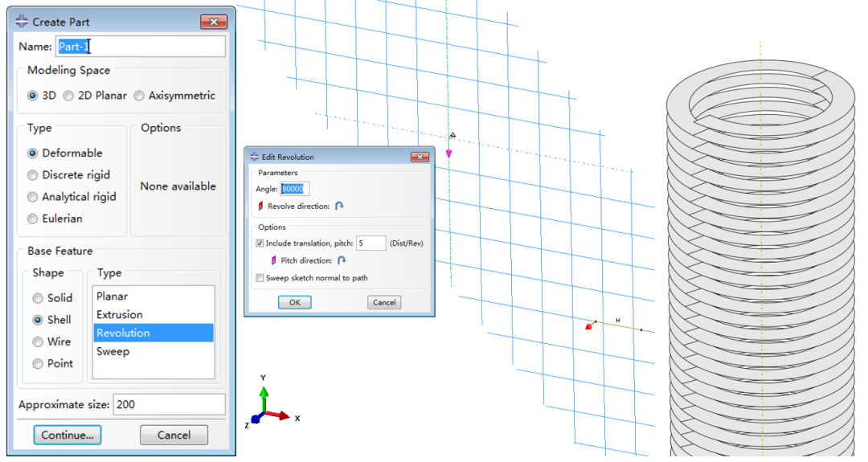Select the Point base shape
This screenshot has height=462, width=868.
(x=38, y=363)
